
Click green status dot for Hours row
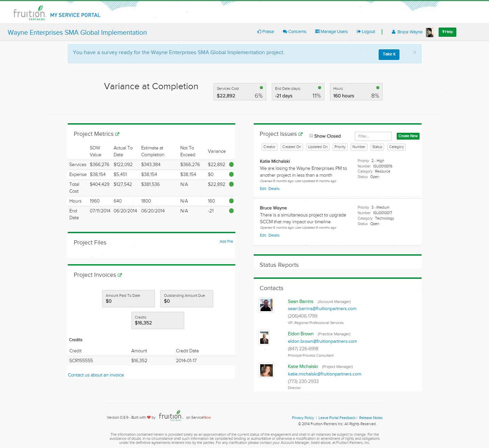click(232, 201)
